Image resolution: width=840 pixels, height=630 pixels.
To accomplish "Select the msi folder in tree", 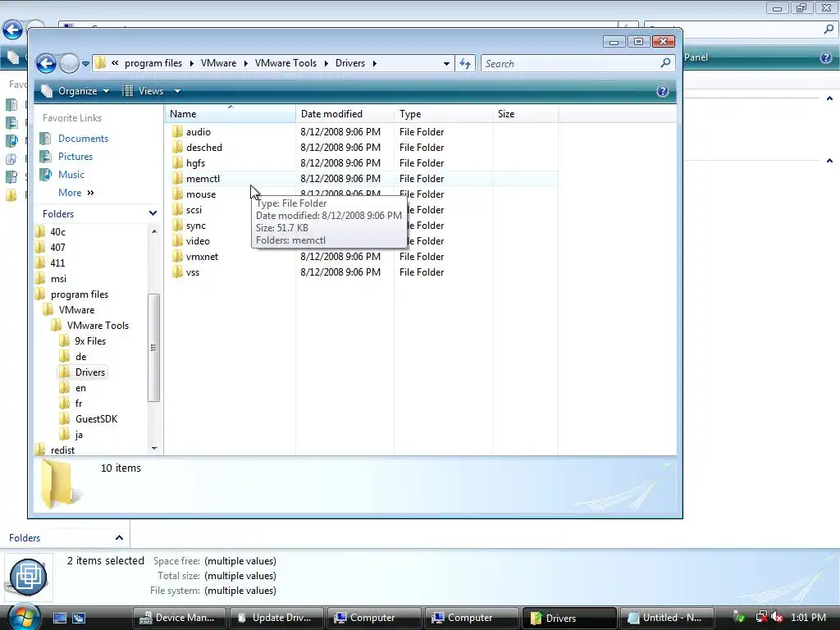I will tap(58, 279).
